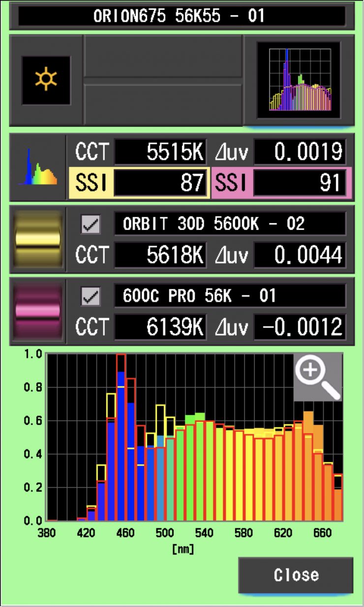Image resolution: width=364 pixels, height=607 pixels.
Task: Open the spectrum comparison graph thumbnail
Action: [299, 80]
